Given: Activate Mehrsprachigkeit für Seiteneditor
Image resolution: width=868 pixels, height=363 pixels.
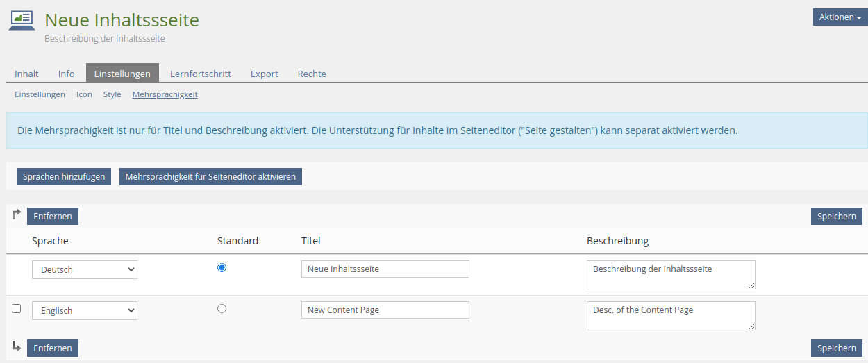Looking at the screenshot, I should [x=210, y=177].
